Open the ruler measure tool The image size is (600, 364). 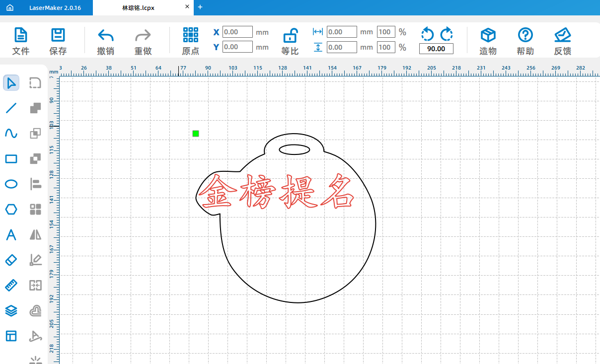11,286
